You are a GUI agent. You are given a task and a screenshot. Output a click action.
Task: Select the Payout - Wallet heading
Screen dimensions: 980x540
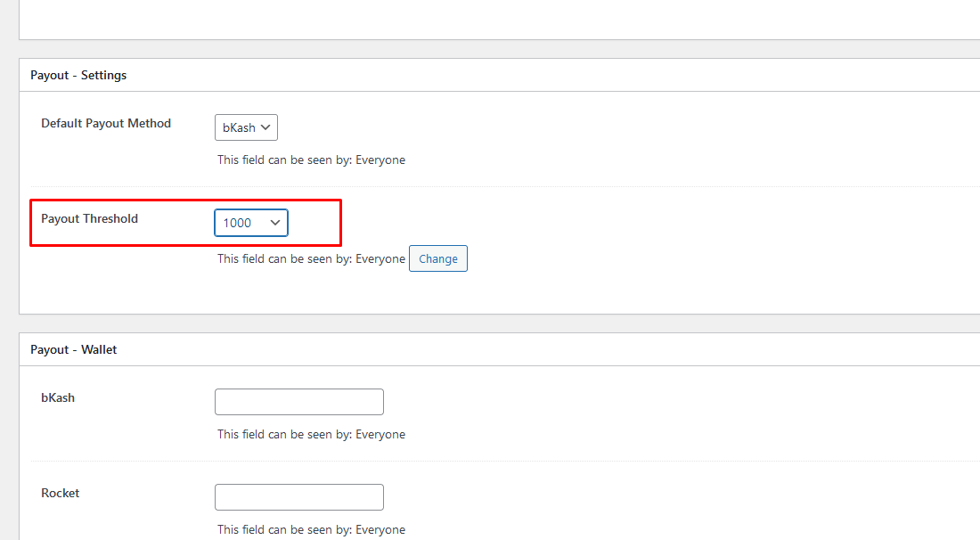pos(73,349)
